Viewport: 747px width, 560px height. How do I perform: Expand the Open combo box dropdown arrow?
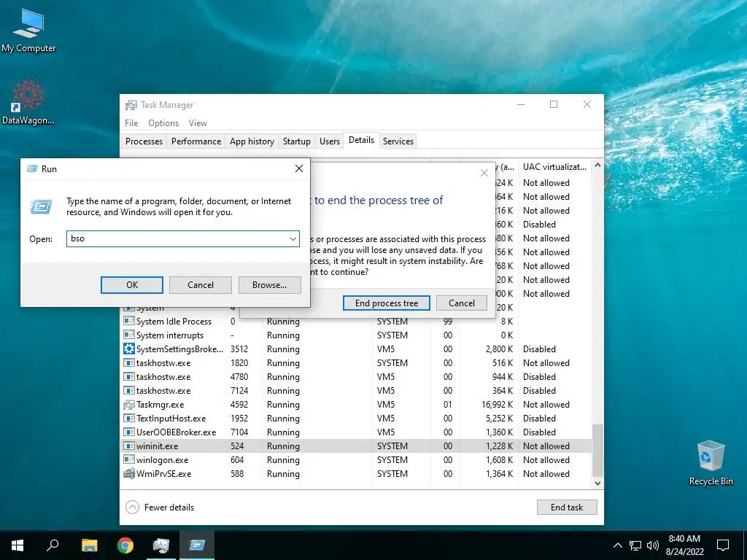[293, 238]
